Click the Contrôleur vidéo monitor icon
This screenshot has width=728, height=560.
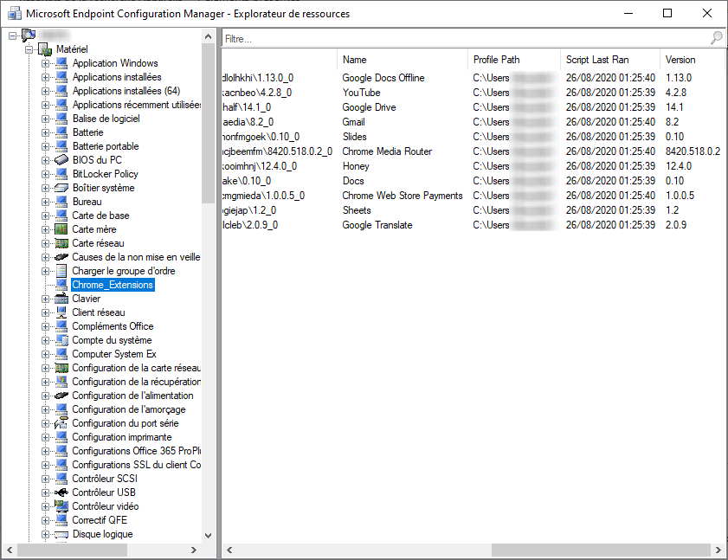click(61, 506)
